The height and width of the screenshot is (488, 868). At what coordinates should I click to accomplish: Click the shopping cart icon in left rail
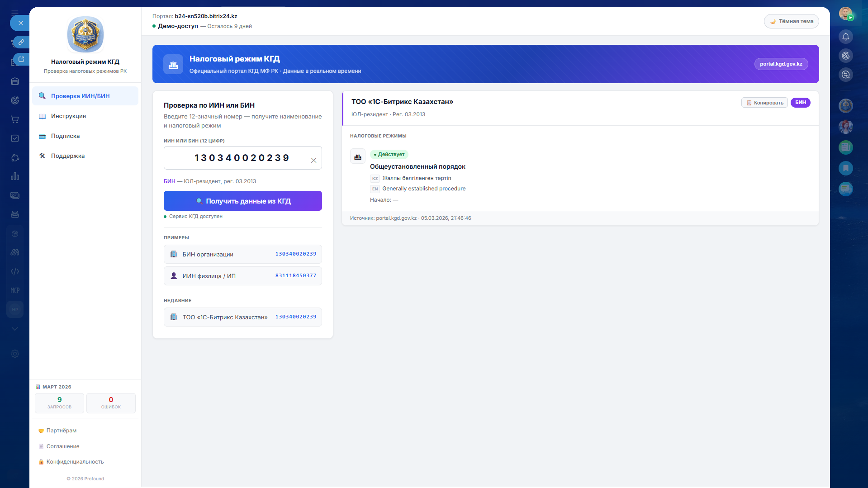coord(15,119)
